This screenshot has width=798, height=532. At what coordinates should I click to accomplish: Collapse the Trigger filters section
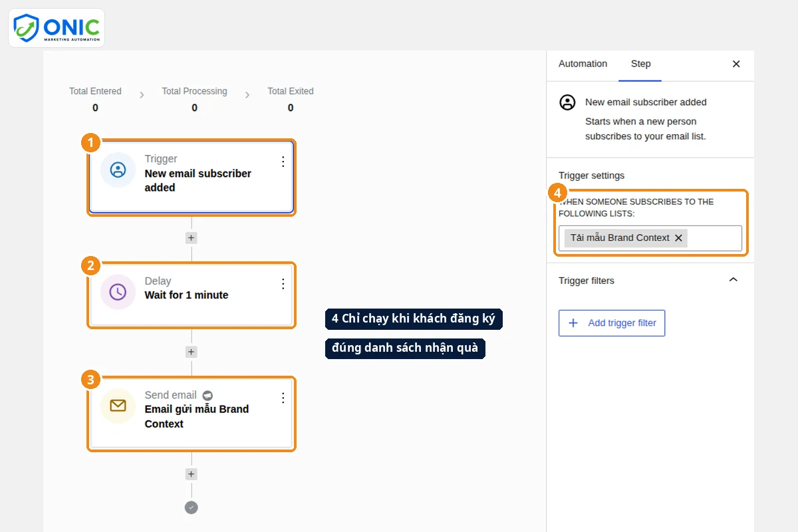point(733,280)
